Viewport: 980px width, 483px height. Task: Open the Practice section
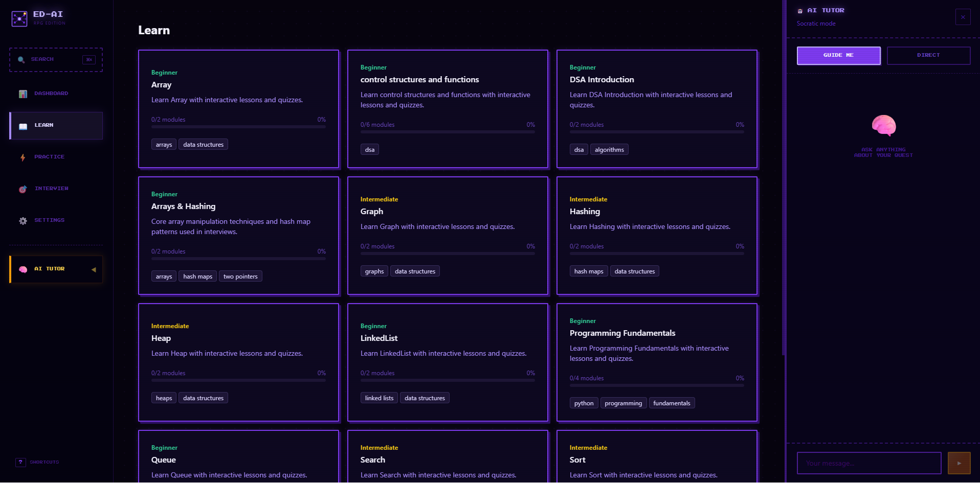56,157
